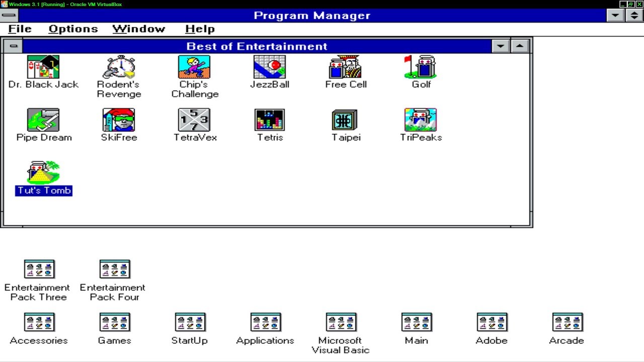Select the StartUp program group icon
The height and width of the screenshot is (362, 644).
pos(190,322)
